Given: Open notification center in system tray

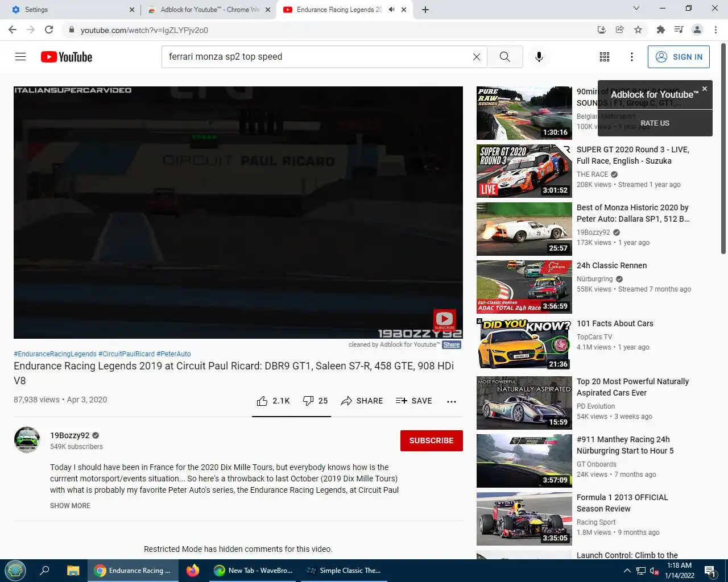Looking at the screenshot, I should point(710,571).
